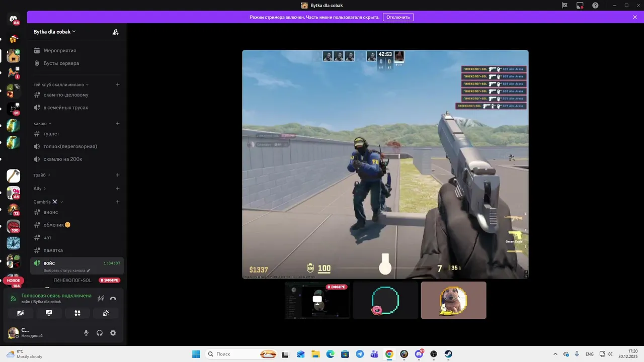Show hidden system tray icons chevron
This screenshot has height=362, width=644.
(555, 354)
